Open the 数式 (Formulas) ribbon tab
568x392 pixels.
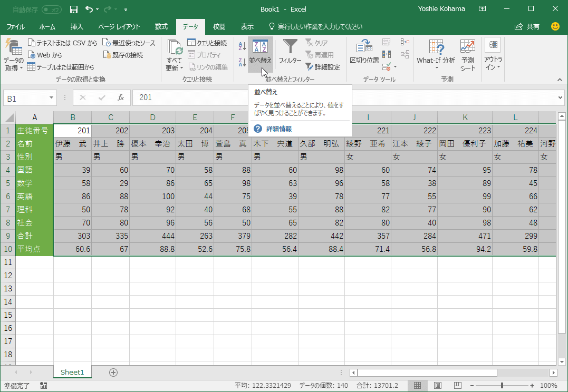(x=161, y=26)
